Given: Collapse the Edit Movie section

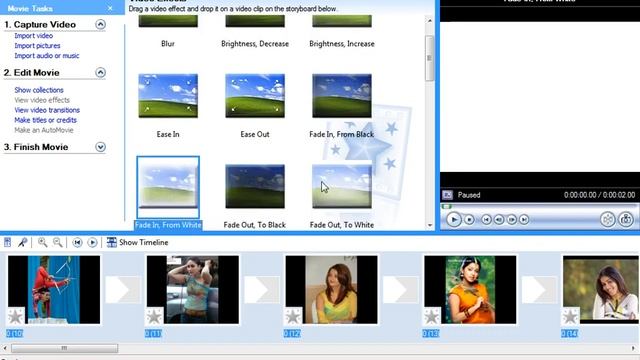Looking at the screenshot, I should pos(100,73).
